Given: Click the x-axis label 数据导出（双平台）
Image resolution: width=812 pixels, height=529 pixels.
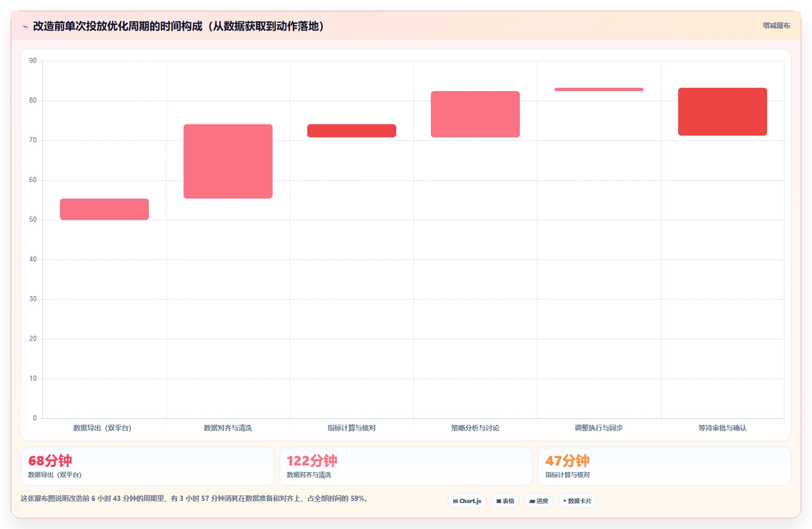Looking at the screenshot, I should [102, 428].
